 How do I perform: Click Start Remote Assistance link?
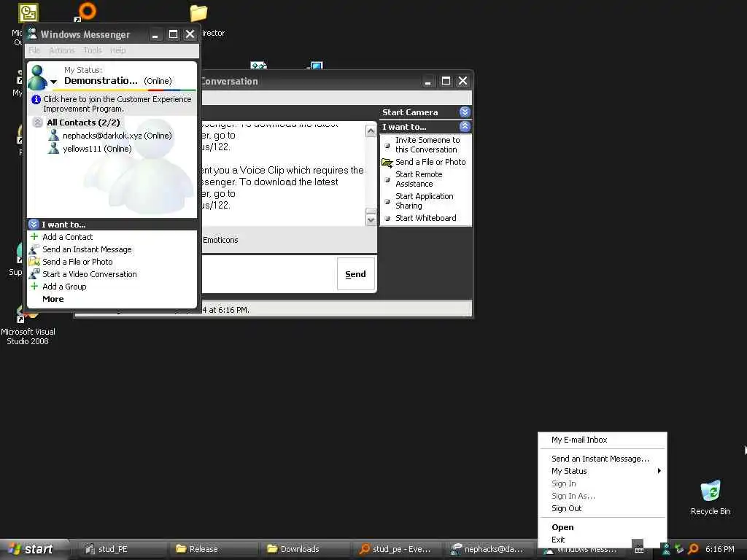click(419, 179)
